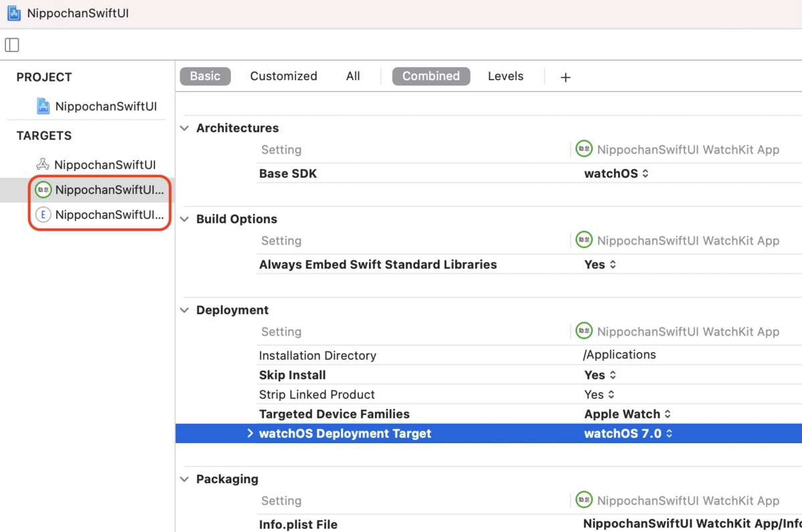Switch filter to Customized build settings
This screenshot has width=802, height=532.
point(283,76)
